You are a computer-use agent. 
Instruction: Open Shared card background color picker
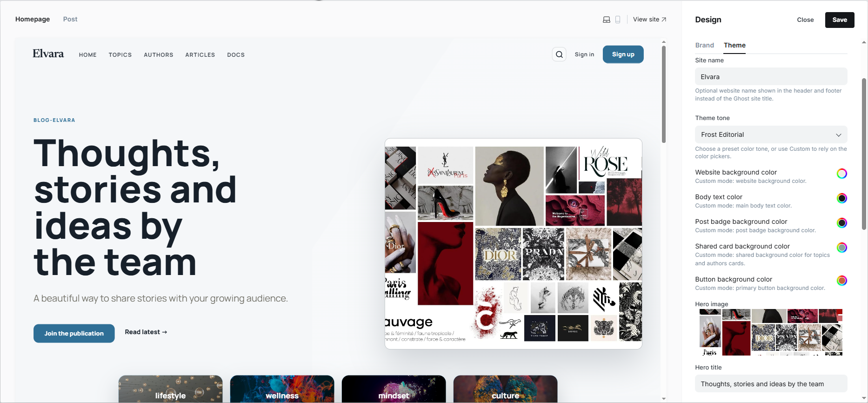(842, 248)
